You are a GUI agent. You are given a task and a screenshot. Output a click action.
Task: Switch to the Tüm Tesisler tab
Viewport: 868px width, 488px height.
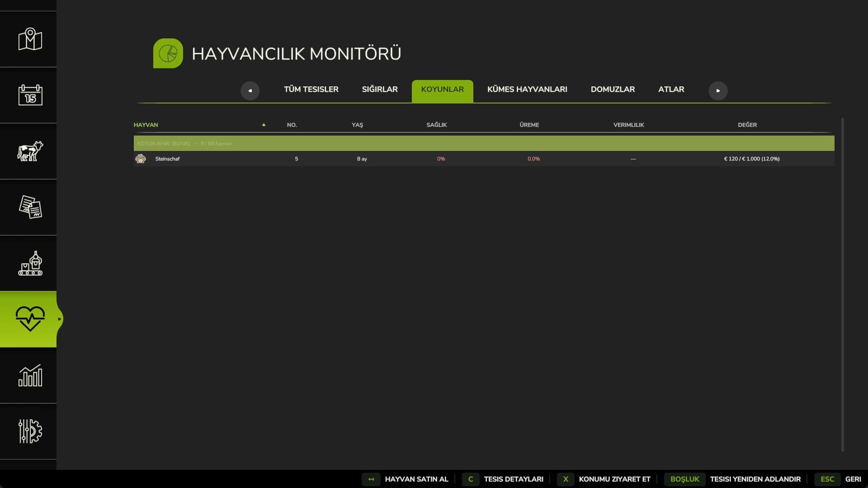coord(311,89)
